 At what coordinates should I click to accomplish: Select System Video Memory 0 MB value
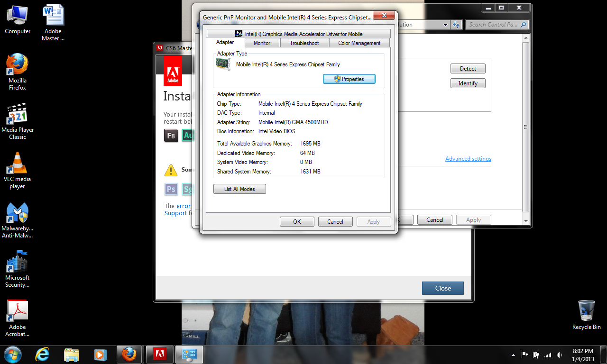coord(306,162)
